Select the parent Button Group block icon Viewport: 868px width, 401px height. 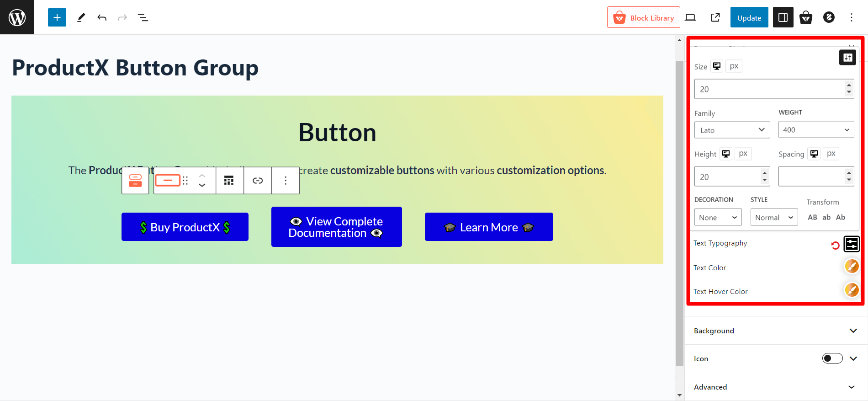pyautogui.click(x=135, y=180)
